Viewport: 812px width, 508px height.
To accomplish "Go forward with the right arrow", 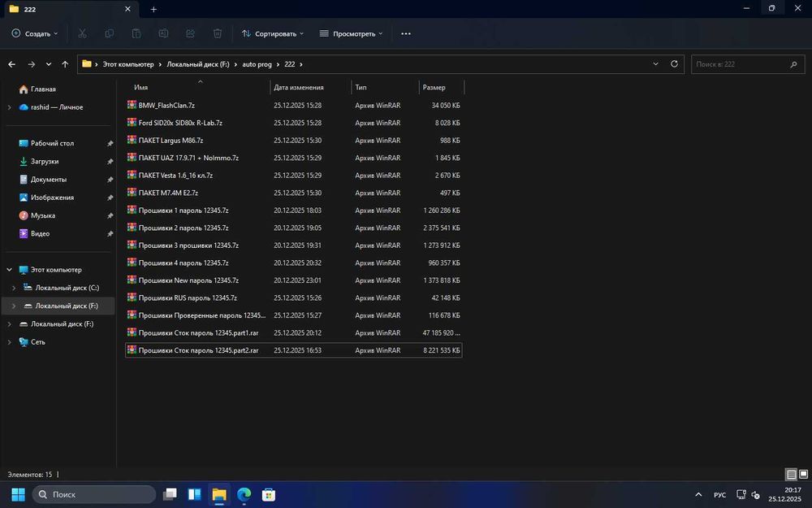I will (x=32, y=64).
